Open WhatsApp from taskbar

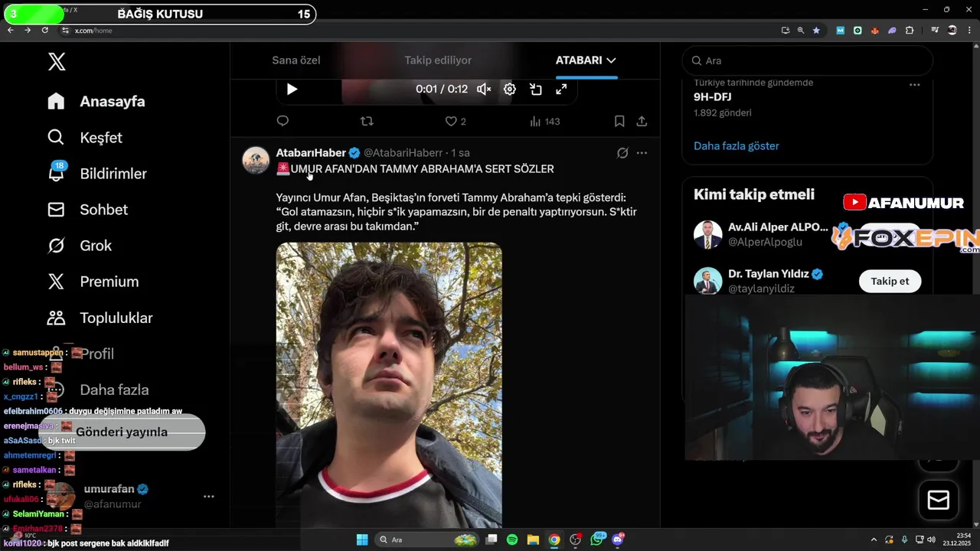click(x=597, y=540)
